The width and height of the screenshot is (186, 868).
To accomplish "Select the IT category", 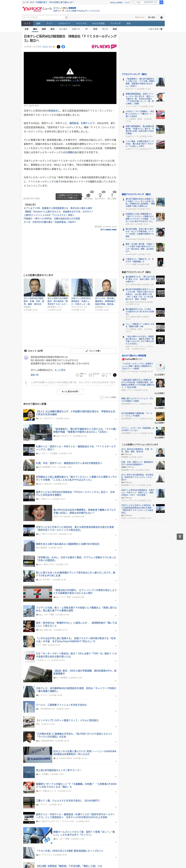I will tap(86, 29).
